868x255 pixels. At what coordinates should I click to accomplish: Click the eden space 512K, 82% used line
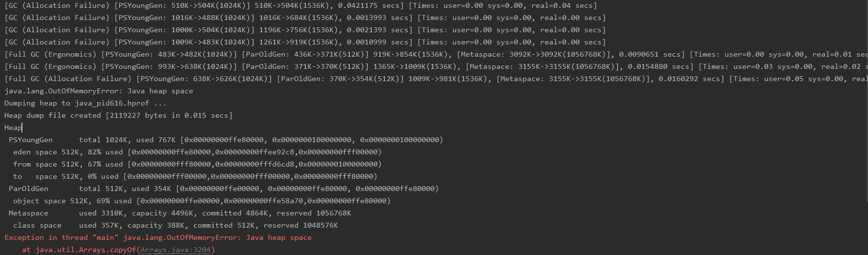pyautogui.click(x=198, y=152)
